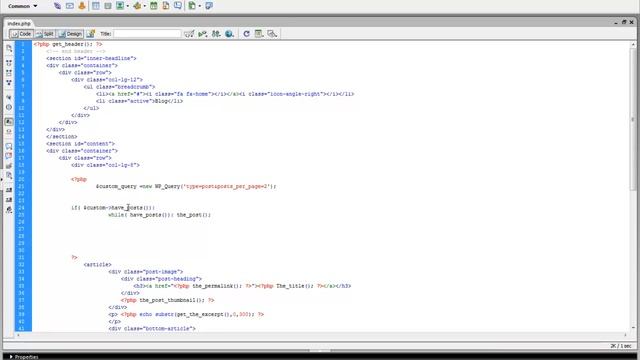Click the scroll-down arrow of the code editor
This screenshot has height=360, width=640.
pyautogui.click(x=633, y=328)
